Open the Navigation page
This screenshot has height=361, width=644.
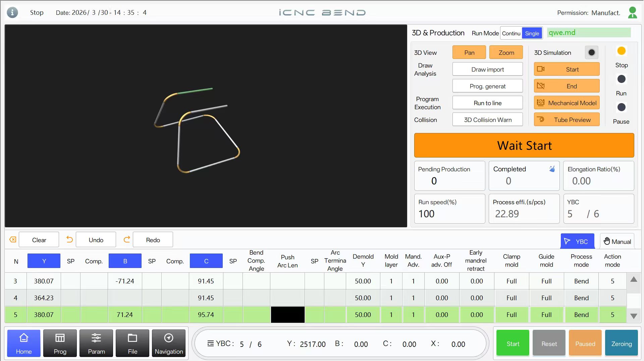(169, 343)
